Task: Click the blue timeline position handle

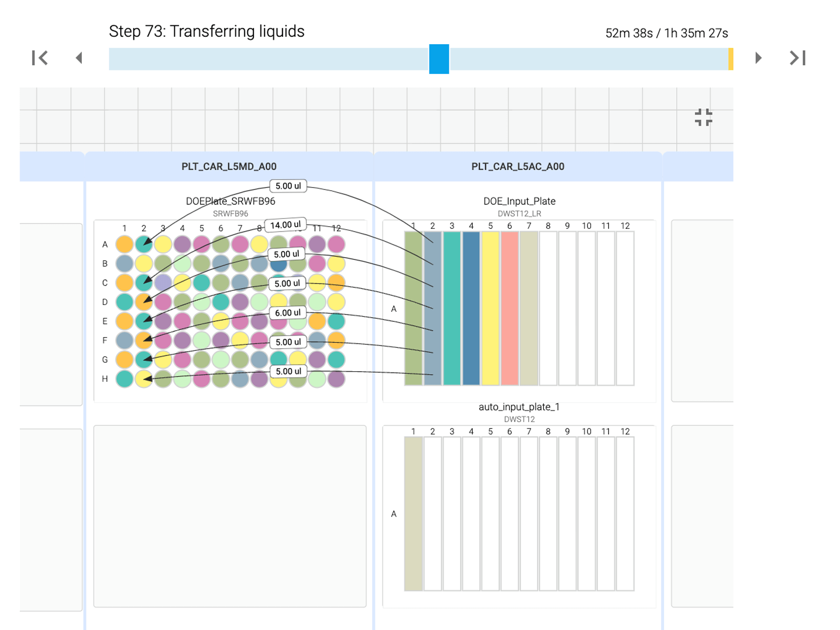Action: (439, 59)
